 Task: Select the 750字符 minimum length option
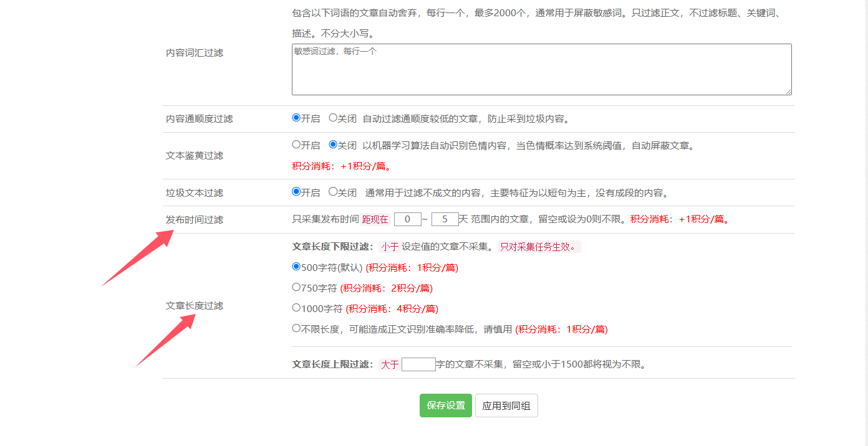click(x=296, y=287)
